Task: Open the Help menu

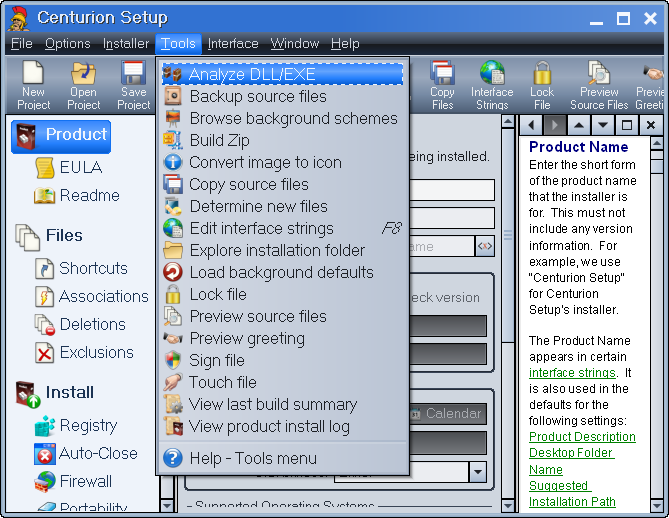Action: coord(345,44)
